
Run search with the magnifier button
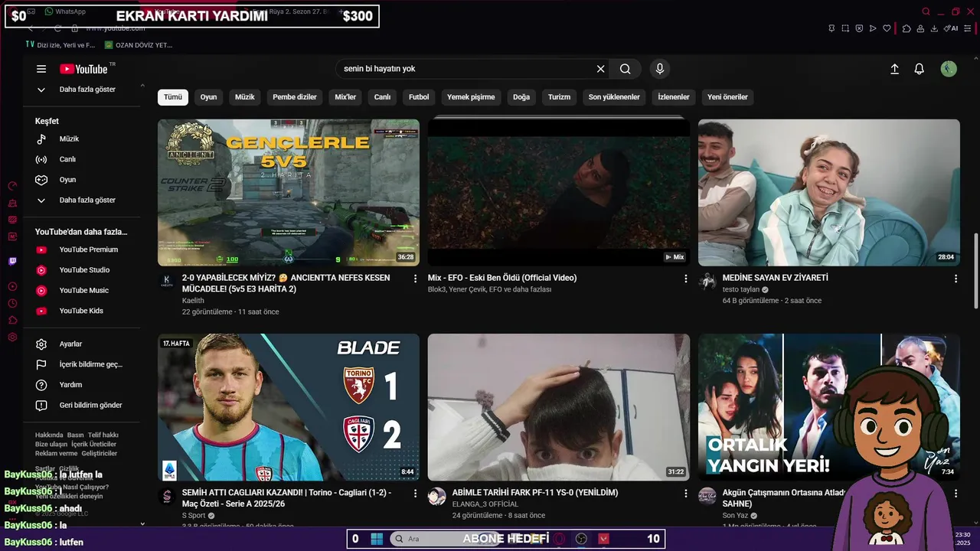(626, 69)
